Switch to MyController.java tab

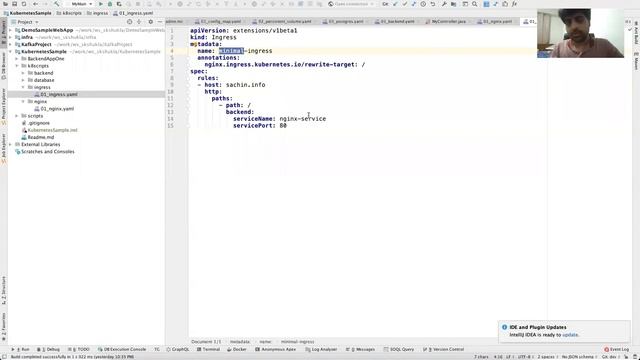(x=449, y=22)
